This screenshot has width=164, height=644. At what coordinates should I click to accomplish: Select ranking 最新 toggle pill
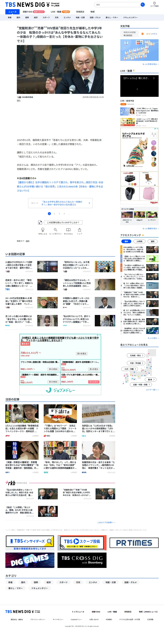coord(126,241)
